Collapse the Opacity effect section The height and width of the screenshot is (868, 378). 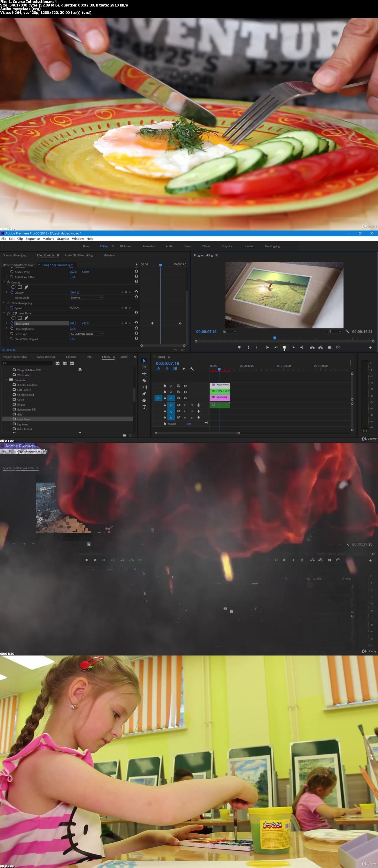pos(4,282)
